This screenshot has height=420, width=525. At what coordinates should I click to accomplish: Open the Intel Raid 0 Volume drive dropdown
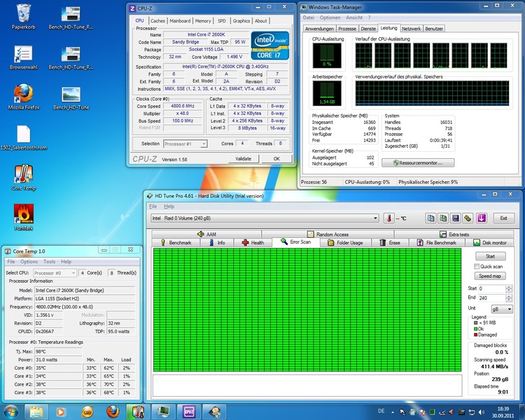[x=265, y=218]
